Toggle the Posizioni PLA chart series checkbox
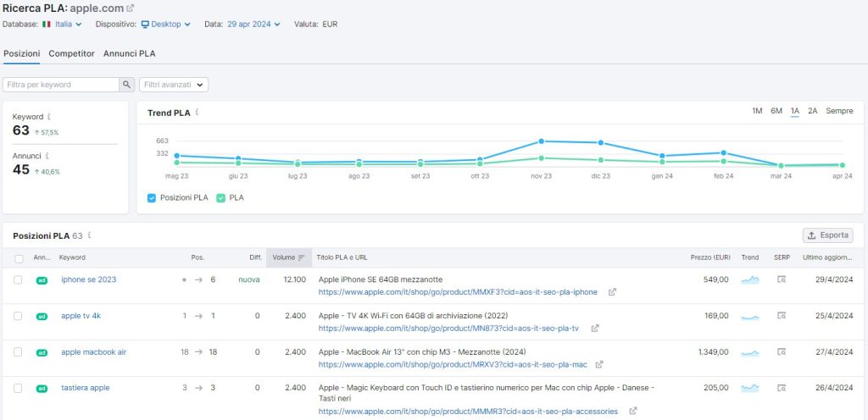Viewport: 868px width, 420px height. [x=152, y=198]
